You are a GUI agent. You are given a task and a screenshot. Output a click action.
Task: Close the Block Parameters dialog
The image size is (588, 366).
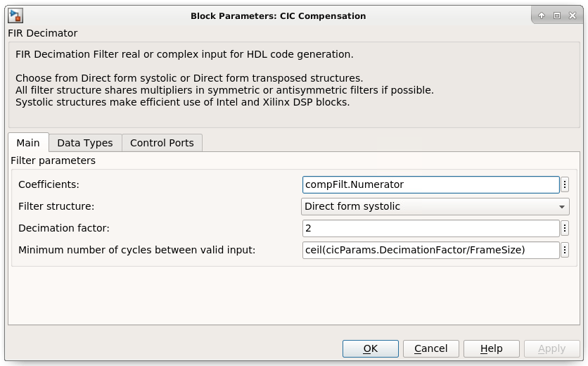point(571,15)
